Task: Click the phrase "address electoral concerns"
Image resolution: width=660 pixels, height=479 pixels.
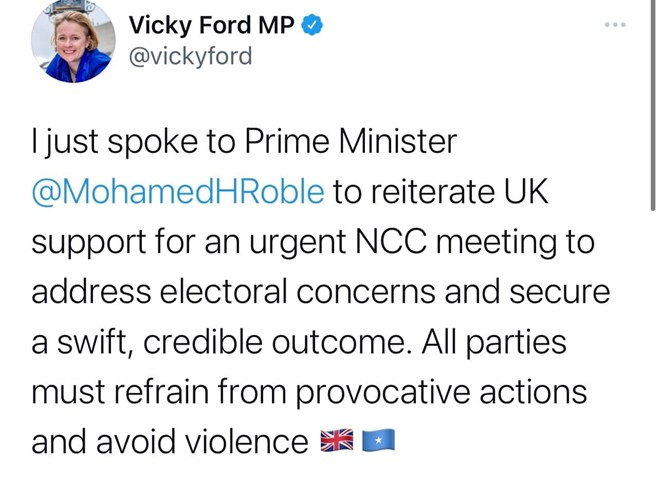Action: 235,292
